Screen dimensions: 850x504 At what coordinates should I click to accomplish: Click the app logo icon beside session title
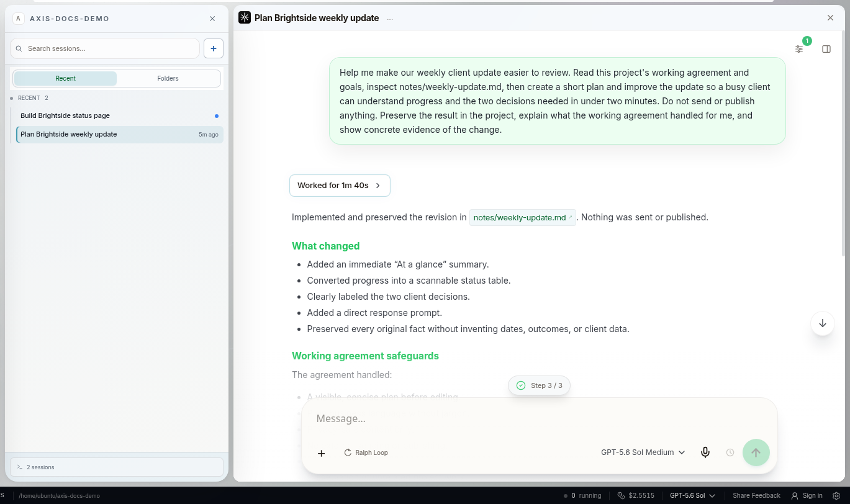pos(245,18)
